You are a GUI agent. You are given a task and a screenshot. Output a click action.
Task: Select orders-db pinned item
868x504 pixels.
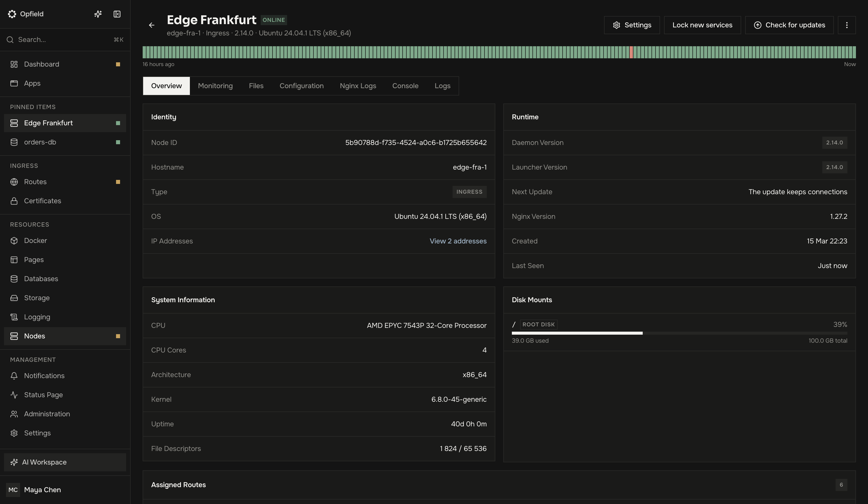(x=65, y=142)
